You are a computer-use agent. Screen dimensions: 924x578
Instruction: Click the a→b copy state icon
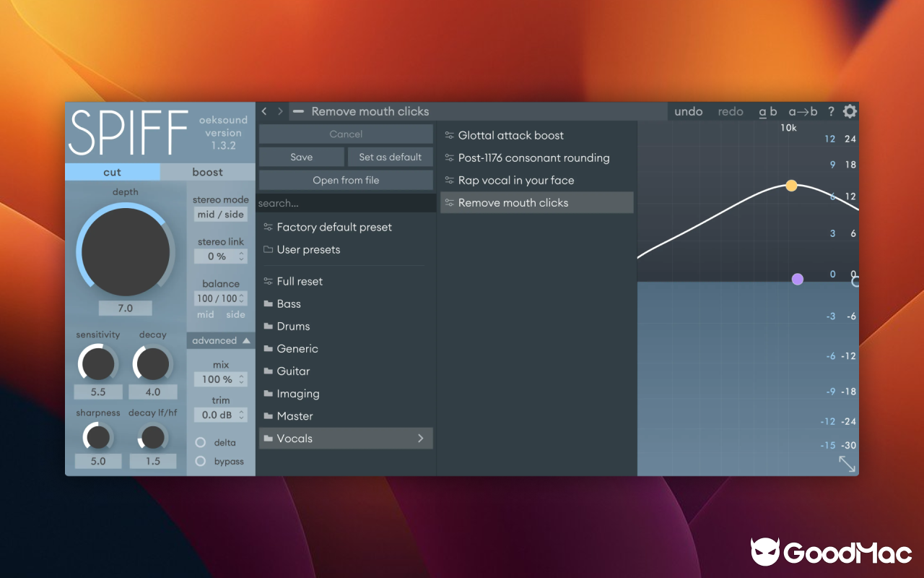[802, 111]
